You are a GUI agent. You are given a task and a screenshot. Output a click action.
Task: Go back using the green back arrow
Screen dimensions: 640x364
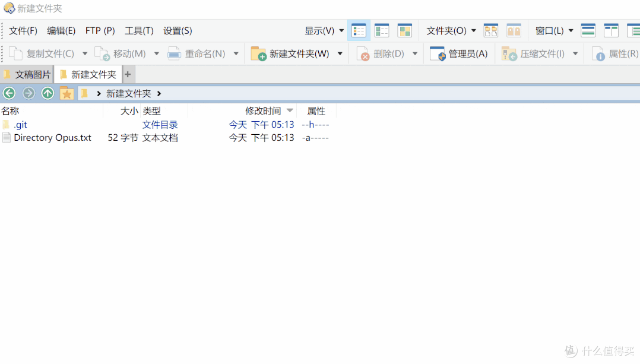pyautogui.click(x=9, y=93)
